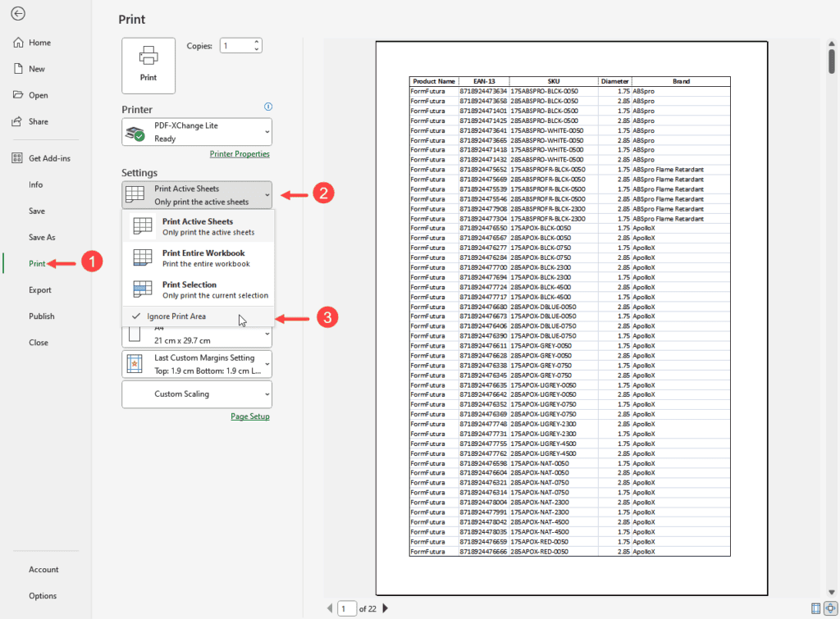Click the back arrow to exit Print view

(20, 14)
